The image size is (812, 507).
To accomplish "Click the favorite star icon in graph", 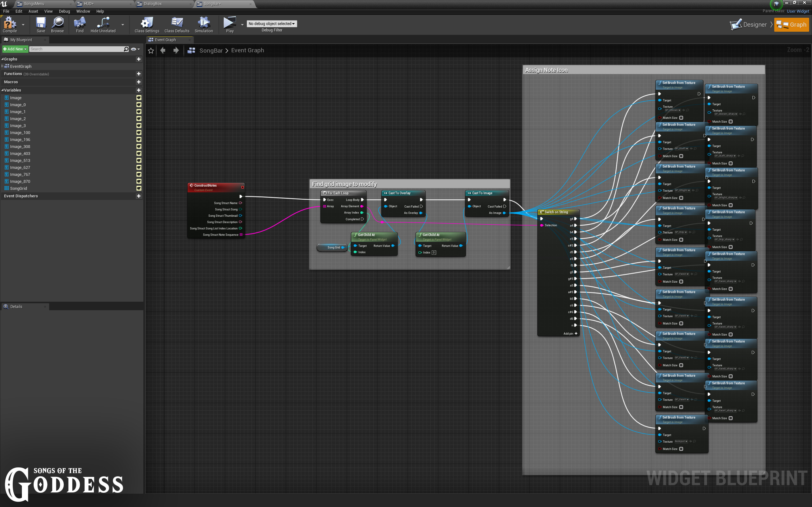I will [x=151, y=51].
